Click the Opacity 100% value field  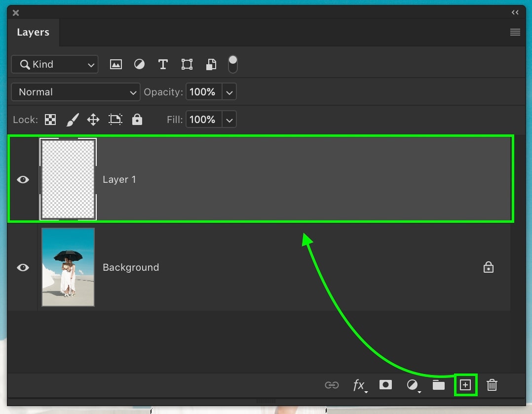203,92
